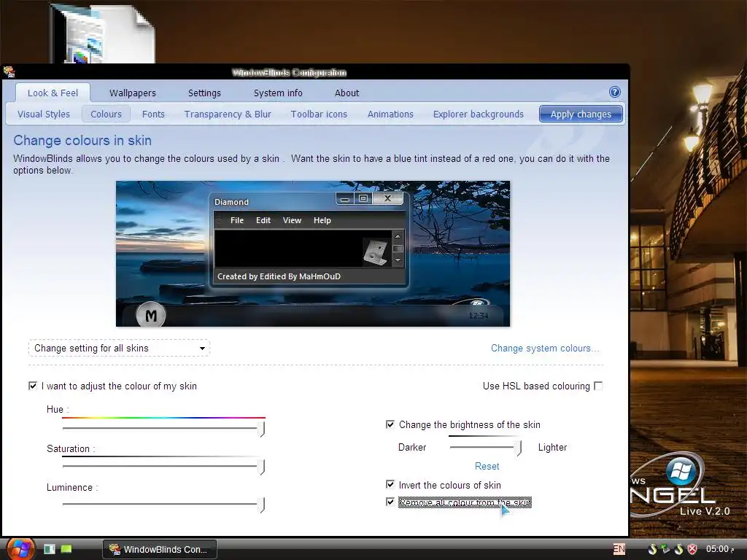Screen dimensions: 747x560
Task: Click the Change system colours link
Action: 545,348
